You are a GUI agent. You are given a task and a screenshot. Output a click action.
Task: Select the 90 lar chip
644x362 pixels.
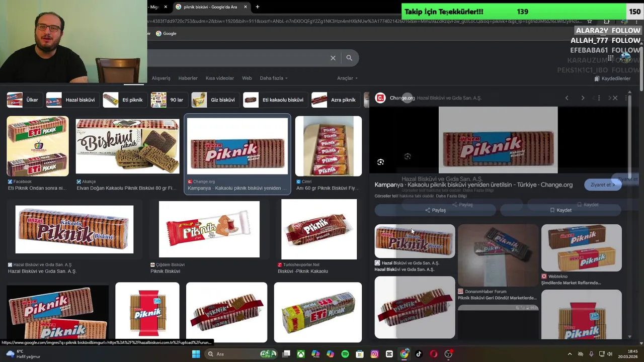pos(169,100)
